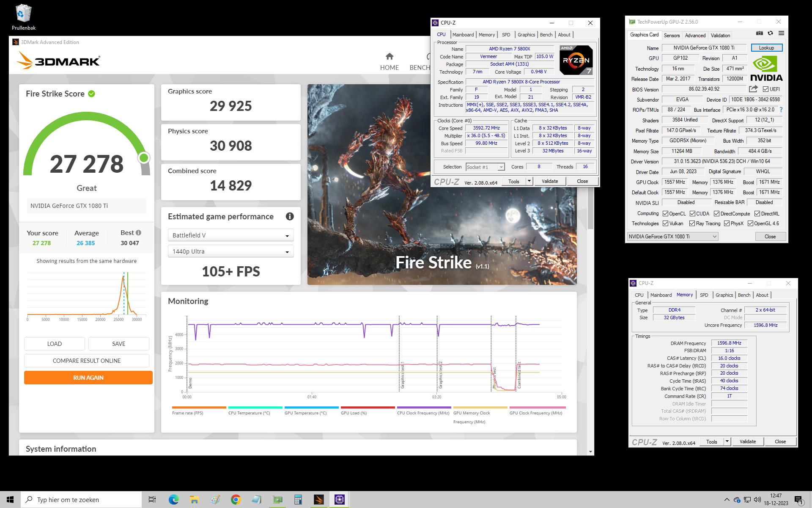Click the info icon next to Best score
Viewport: 812px width, 508px height.
point(138,233)
